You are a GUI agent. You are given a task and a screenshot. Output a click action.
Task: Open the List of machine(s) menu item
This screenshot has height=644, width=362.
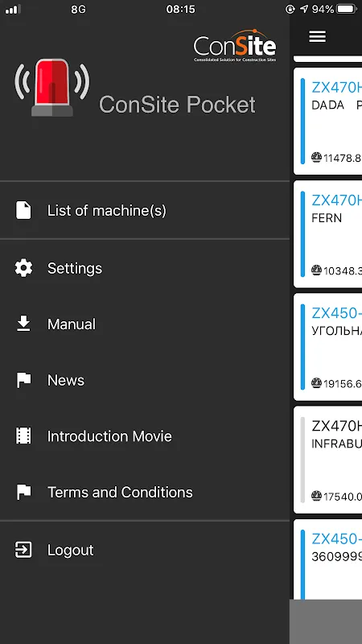[x=145, y=210]
